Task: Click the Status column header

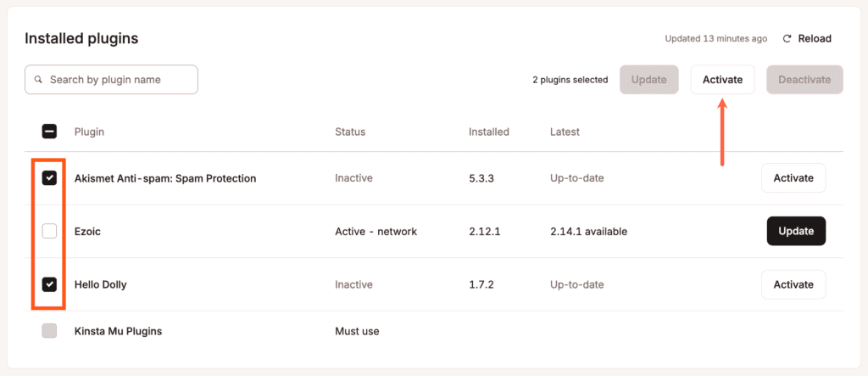Action: 350,132
